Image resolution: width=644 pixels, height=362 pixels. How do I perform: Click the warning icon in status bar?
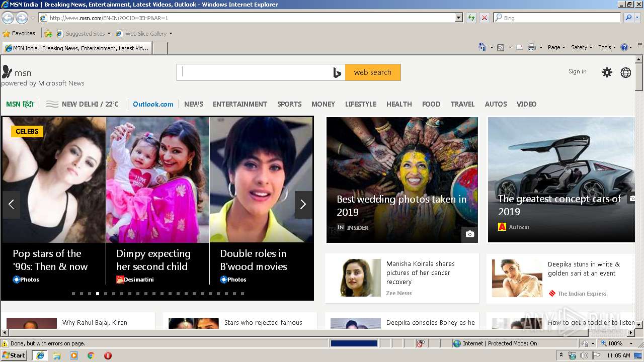click(x=5, y=343)
